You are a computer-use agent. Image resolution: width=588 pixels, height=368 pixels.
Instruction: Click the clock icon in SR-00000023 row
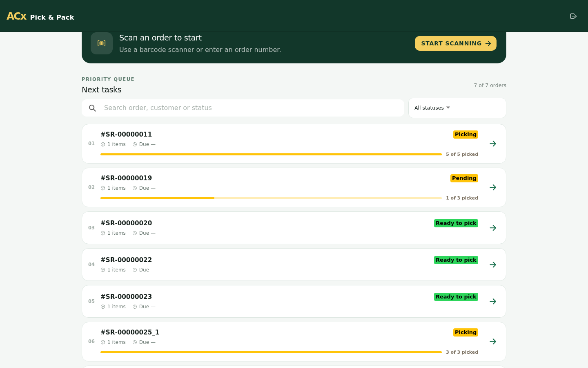135,307
